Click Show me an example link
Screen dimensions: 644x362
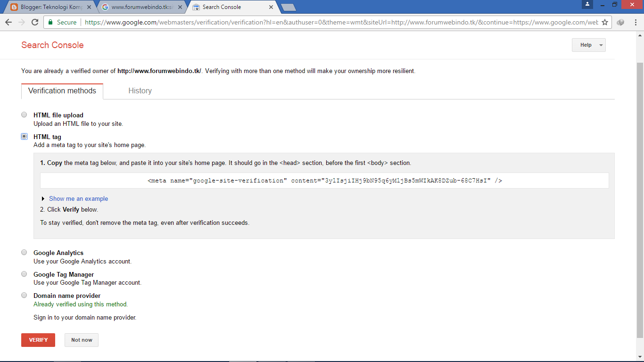click(x=79, y=199)
